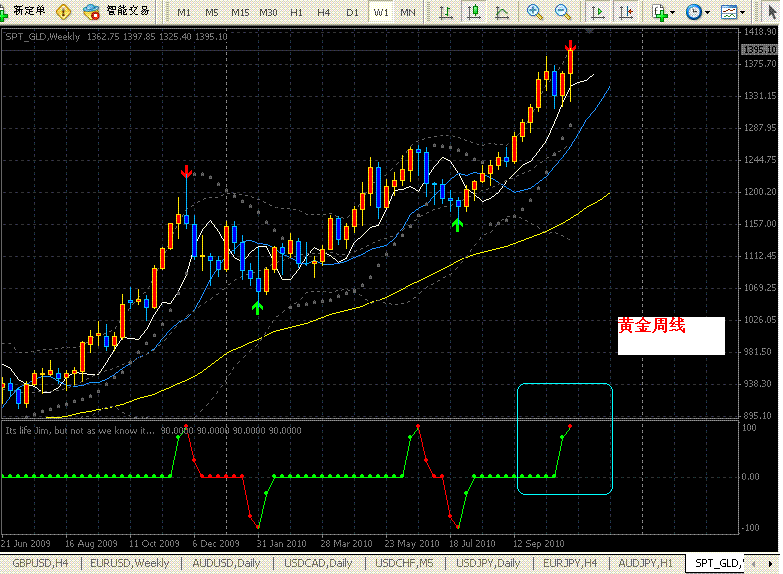The image size is (783, 574).
Task: Click the current price label 1395.10
Action: pyautogui.click(x=760, y=49)
